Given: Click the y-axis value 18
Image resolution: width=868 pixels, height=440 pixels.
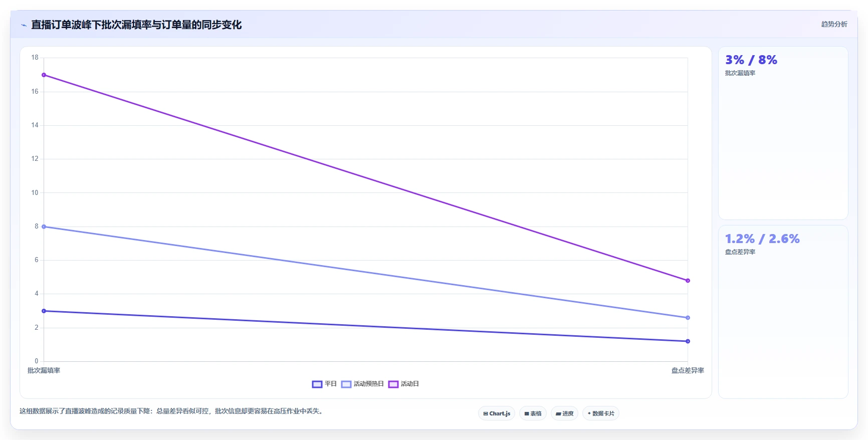Looking at the screenshot, I should point(35,58).
